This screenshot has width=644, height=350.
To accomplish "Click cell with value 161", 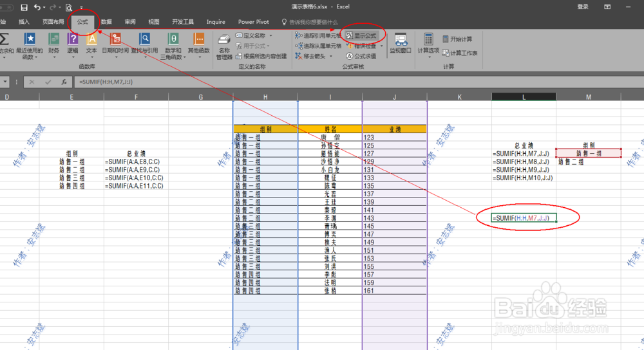I will click(x=394, y=291).
